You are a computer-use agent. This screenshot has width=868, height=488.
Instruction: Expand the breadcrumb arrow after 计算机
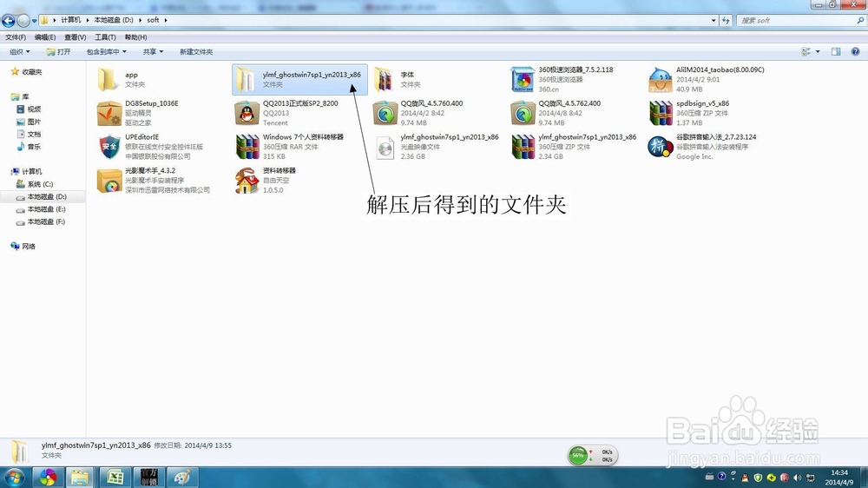[88, 20]
